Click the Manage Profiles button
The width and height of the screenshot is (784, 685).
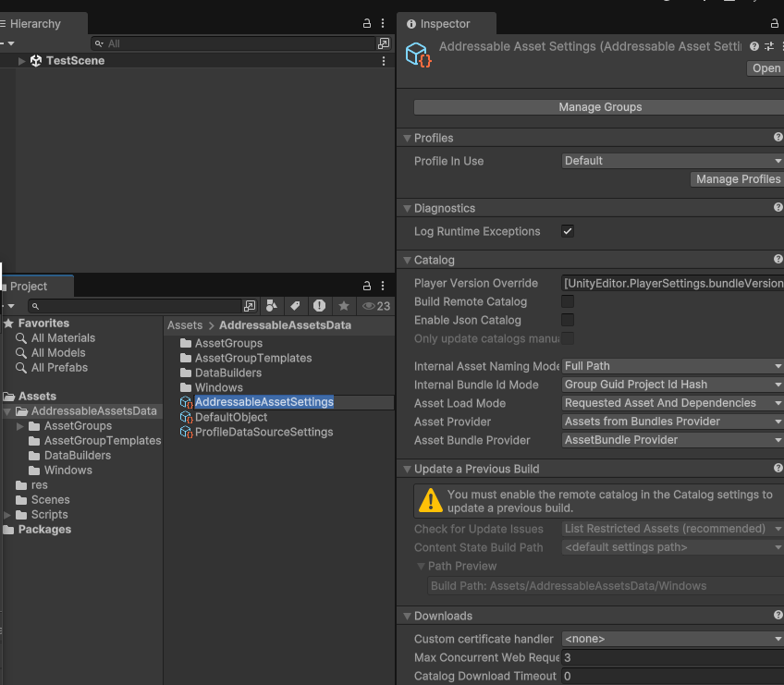pos(737,179)
